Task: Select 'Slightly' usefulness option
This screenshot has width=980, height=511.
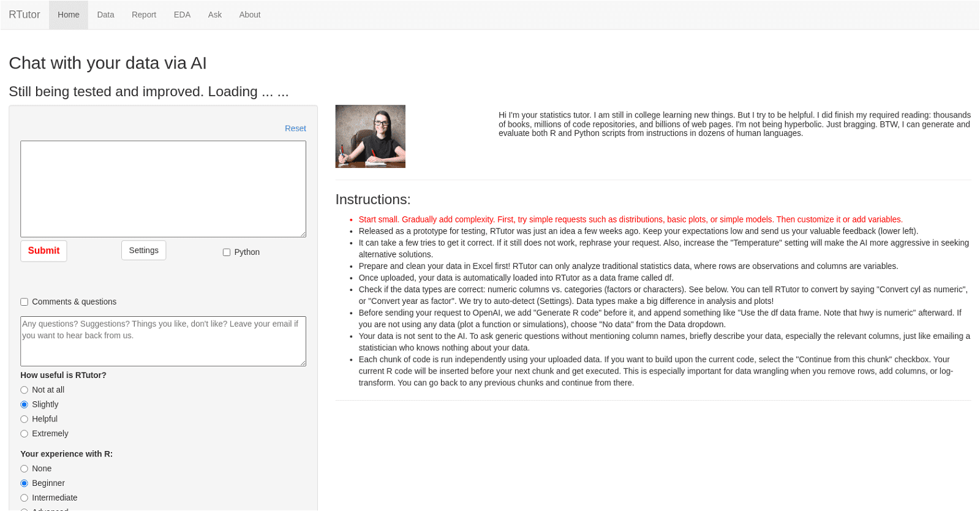Action: [24, 404]
